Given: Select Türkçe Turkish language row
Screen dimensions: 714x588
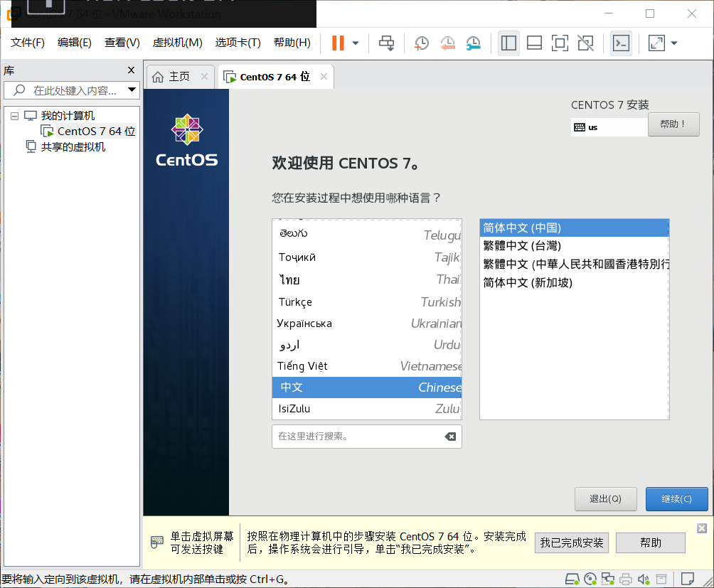Looking at the screenshot, I should [367, 301].
